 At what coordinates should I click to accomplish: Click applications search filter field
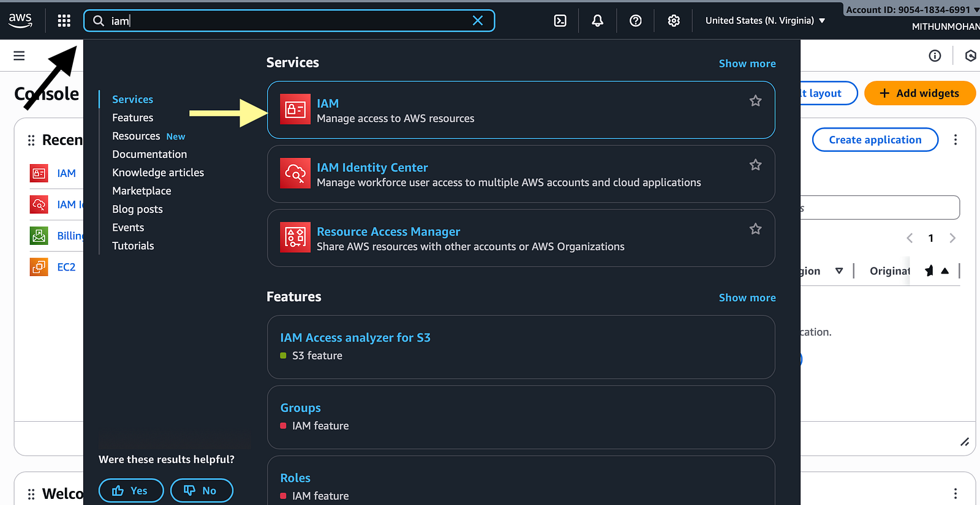coord(880,208)
